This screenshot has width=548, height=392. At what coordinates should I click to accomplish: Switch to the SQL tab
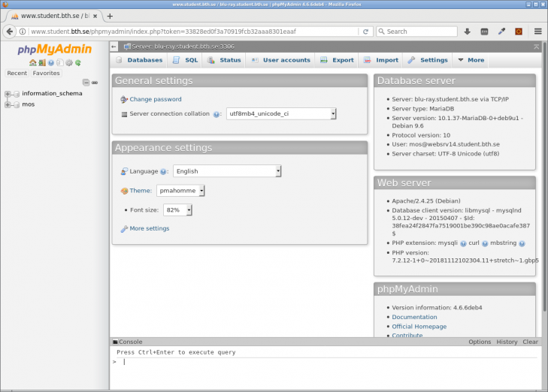[x=185, y=60]
